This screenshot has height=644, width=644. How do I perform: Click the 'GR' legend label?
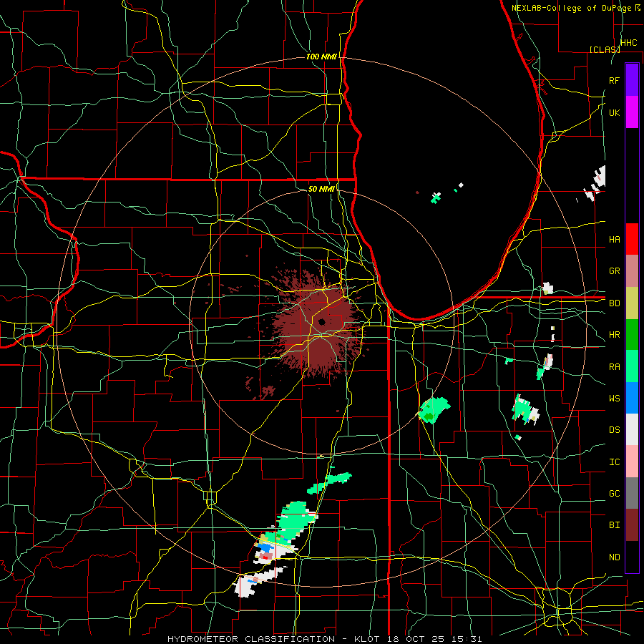pyautogui.click(x=614, y=271)
